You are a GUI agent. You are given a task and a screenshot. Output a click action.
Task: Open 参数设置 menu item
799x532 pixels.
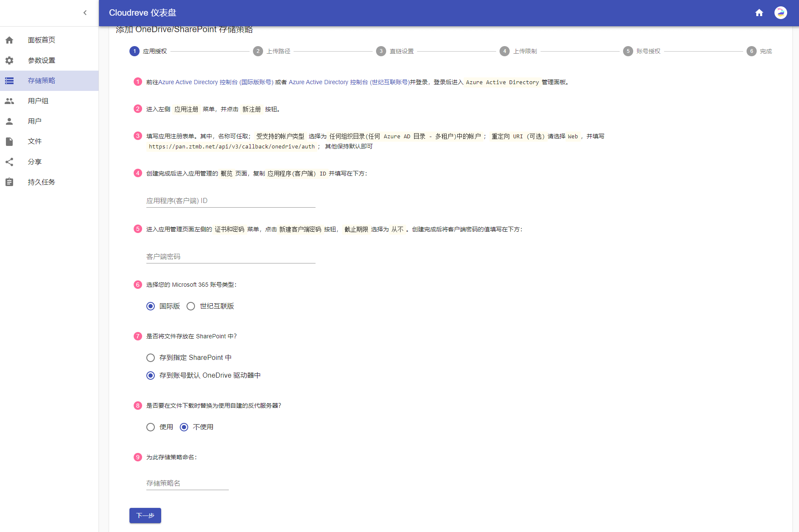[x=49, y=60]
